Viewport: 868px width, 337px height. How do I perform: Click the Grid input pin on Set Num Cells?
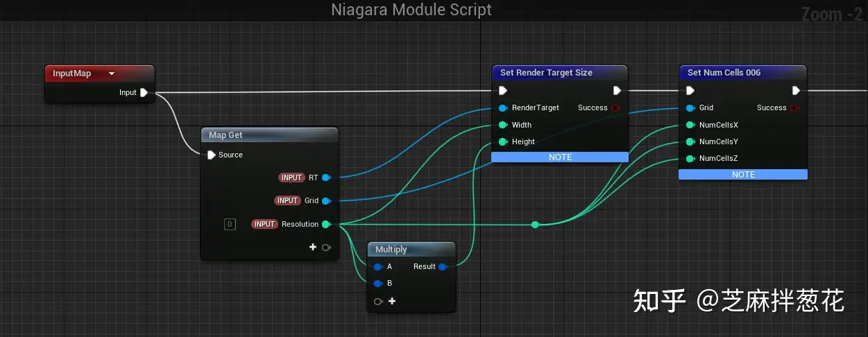[x=690, y=108]
